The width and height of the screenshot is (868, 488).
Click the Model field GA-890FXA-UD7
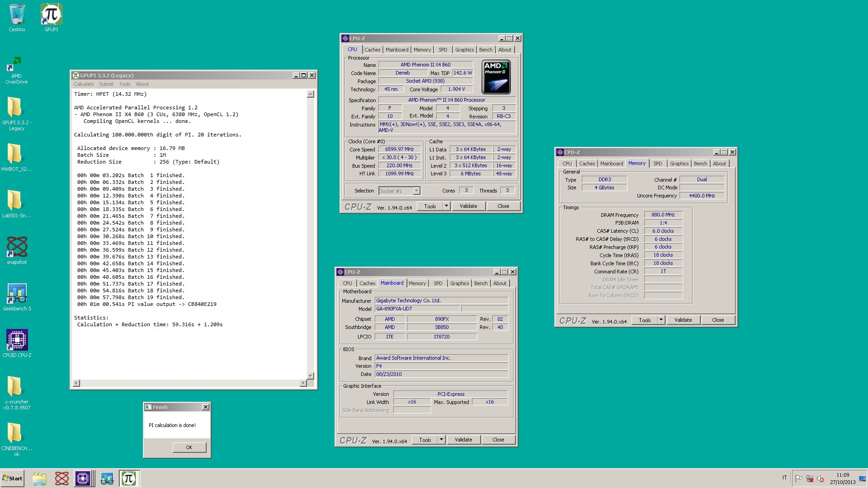(x=418, y=309)
